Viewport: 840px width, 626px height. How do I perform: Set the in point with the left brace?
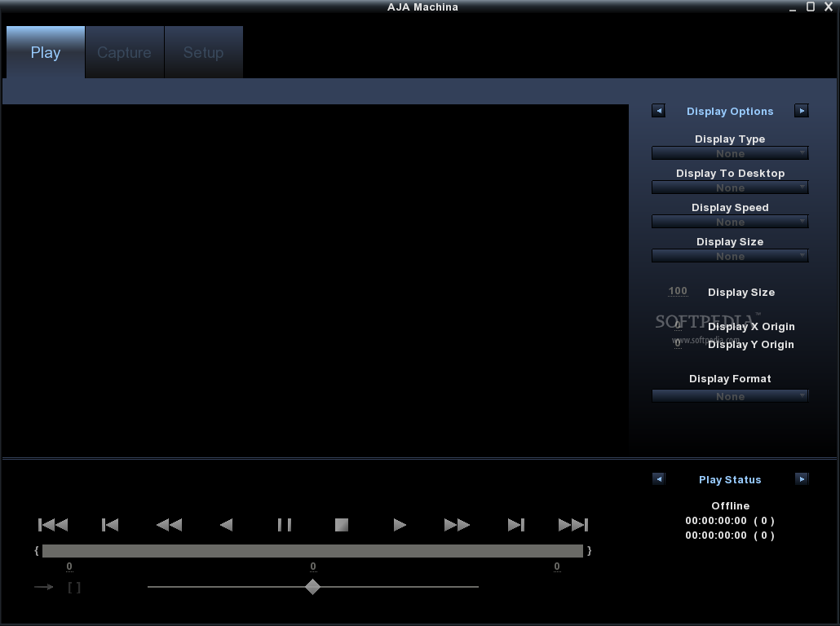[37, 550]
